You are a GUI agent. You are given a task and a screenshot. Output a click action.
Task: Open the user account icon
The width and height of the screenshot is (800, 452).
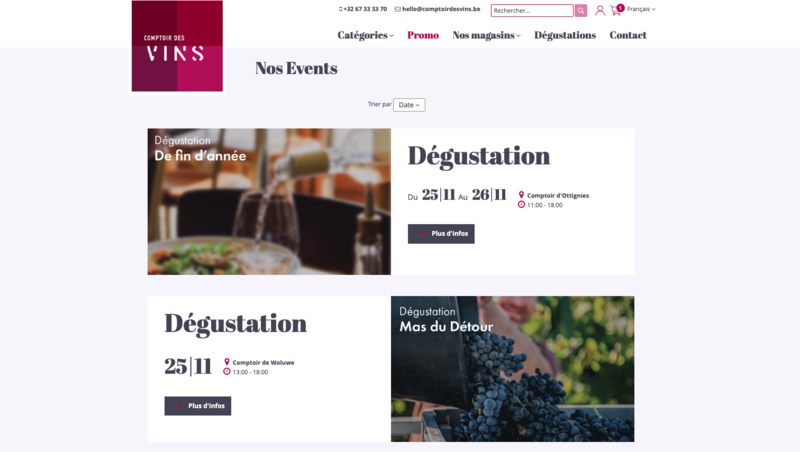tap(600, 10)
